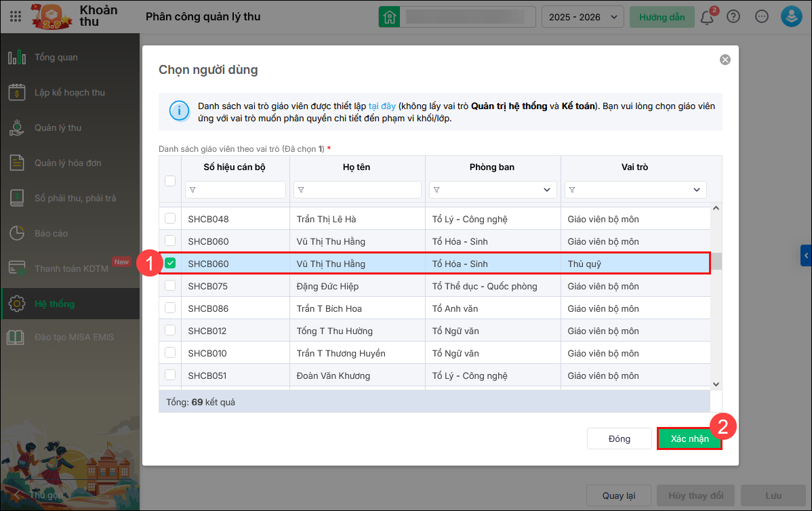Image resolution: width=812 pixels, height=511 pixels.
Task: Click the Đoàn Văn Khương name cell
Action: pos(357,376)
